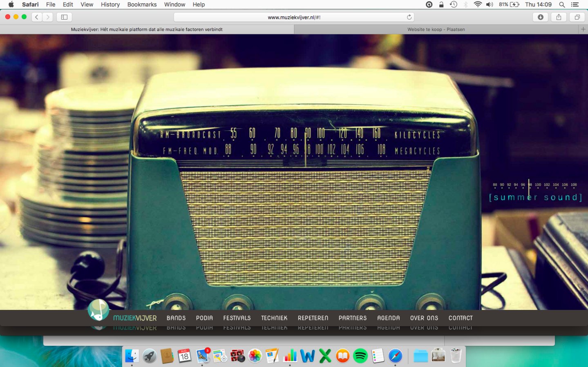Open the REPETEREN navigation link
This screenshot has width=588, height=367.
pyautogui.click(x=313, y=318)
